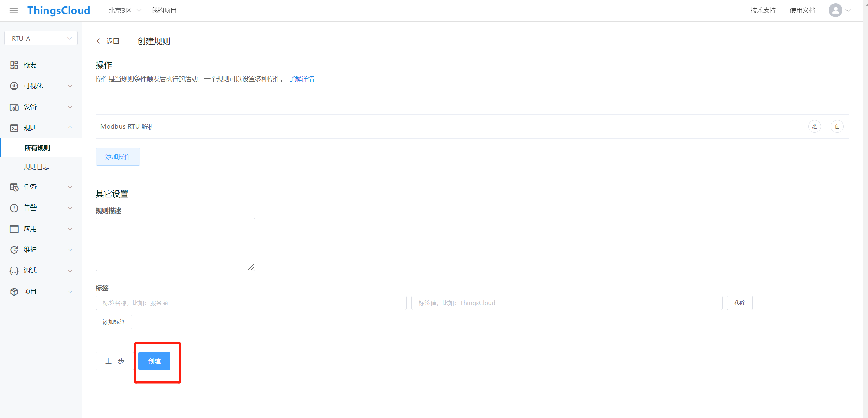The height and width of the screenshot is (418, 868).
Task: Open 规则日志 in the sidebar
Action: [37, 167]
